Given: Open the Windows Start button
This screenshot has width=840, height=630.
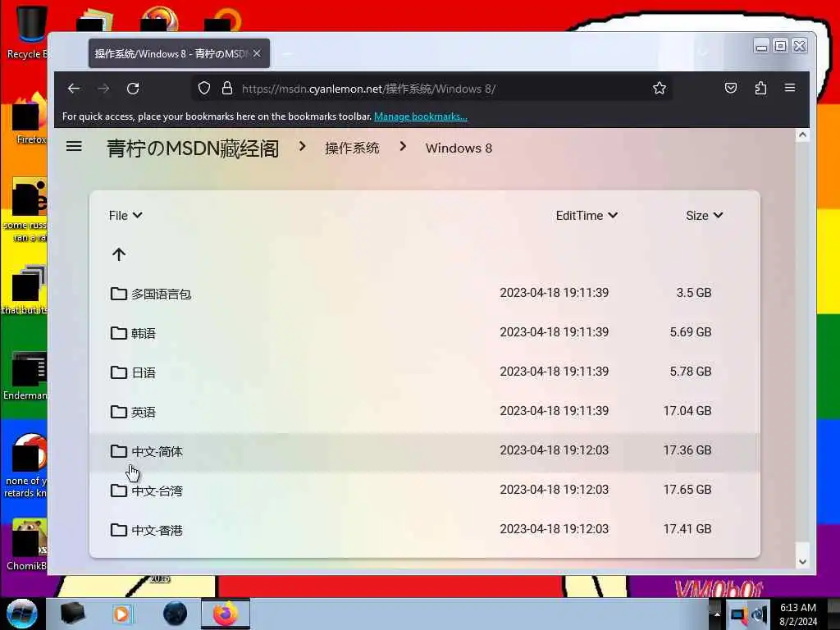Looking at the screenshot, I should [22, 614].
